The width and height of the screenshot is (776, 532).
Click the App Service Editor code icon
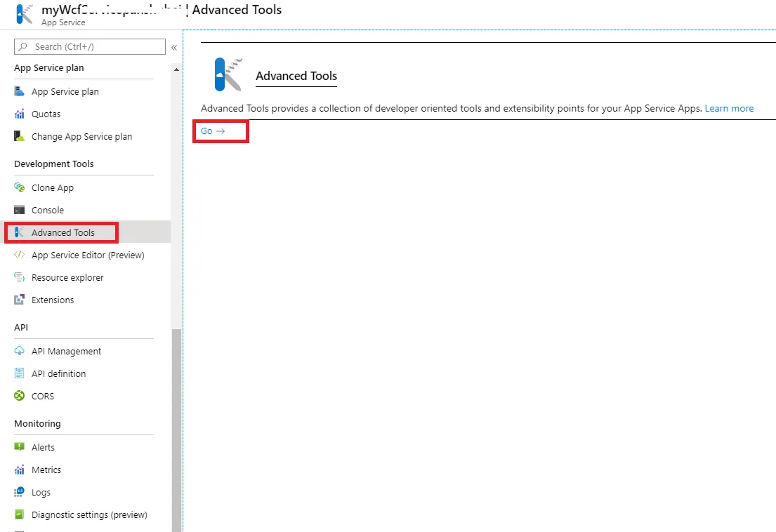click(19, 255)
